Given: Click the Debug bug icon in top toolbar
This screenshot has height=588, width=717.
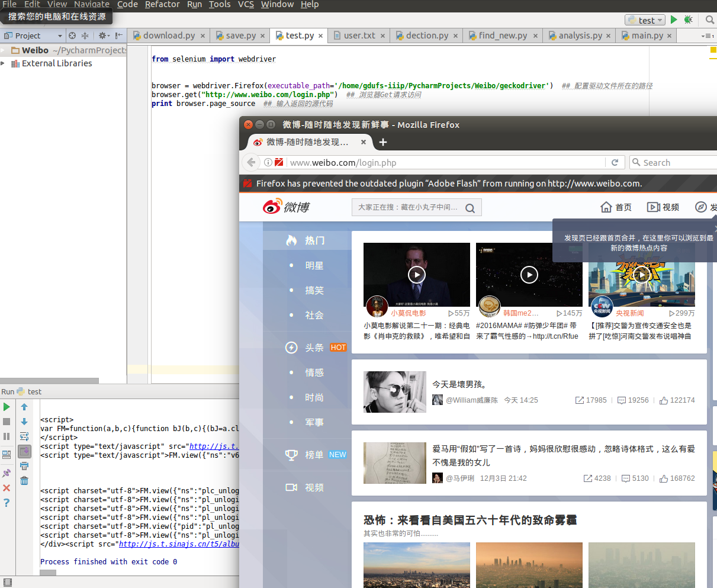Looking at the screenshot, I should coord(688,20).
